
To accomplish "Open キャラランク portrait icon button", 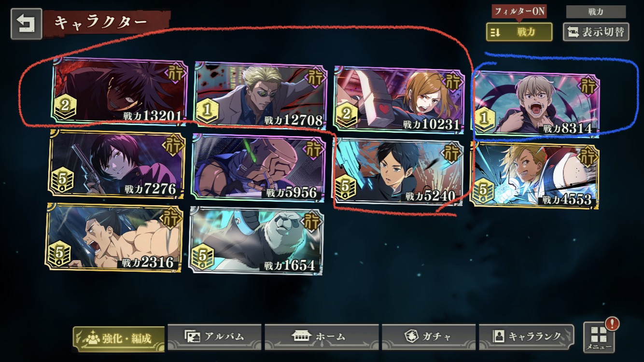I will click(526, 336).
